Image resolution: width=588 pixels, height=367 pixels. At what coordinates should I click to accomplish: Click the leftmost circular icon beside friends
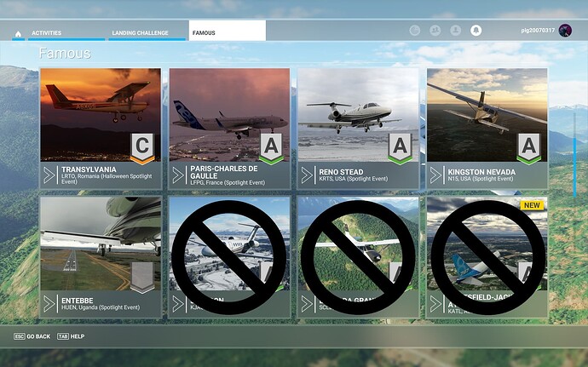click(x=415, y=31)
